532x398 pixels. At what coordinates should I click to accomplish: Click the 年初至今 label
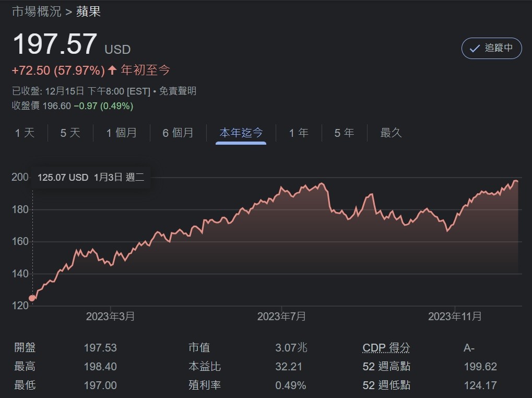[145, 70]
